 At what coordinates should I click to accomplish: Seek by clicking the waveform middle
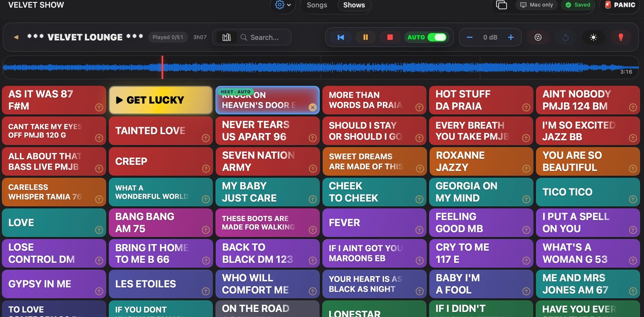tap(321, 67)
